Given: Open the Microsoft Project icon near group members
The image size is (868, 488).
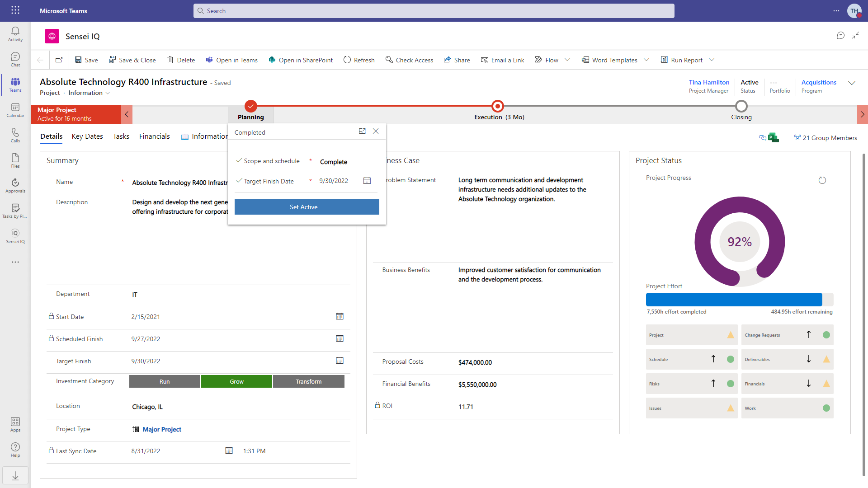Looking at the screenshot, I should (x=774, y=137).
